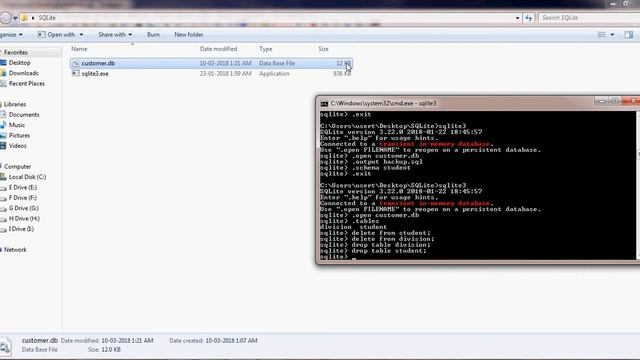640x360 pixels.
Task: Open the Music library icon
Action: [x=3, y=125]
